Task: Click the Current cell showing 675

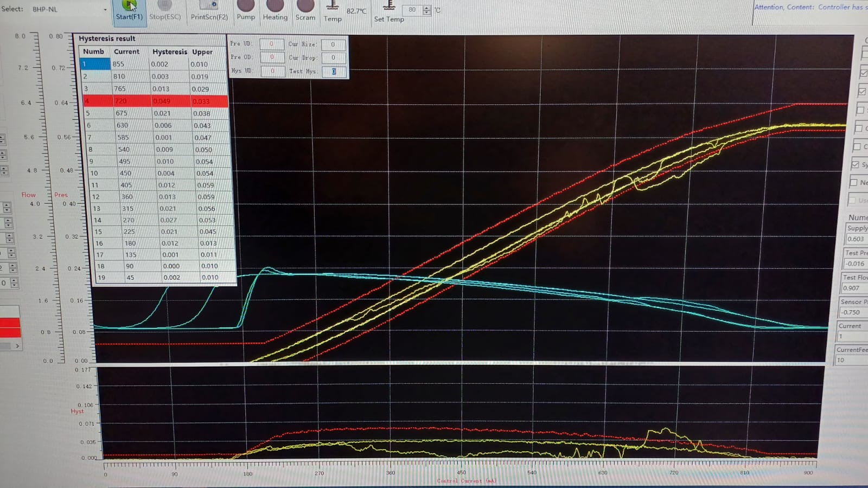Action: pos(133,113)
